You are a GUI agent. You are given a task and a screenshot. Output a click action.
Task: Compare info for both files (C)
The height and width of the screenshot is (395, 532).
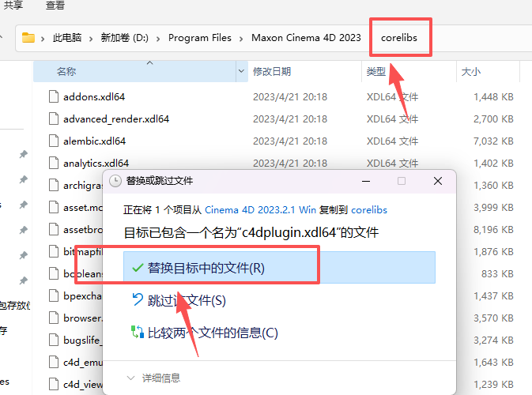click(x=213, y=333)
